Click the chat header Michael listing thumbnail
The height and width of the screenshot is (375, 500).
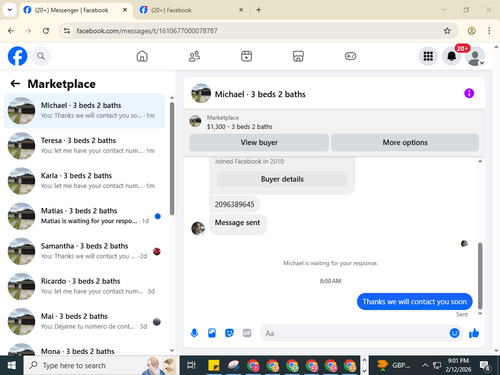coord(201,93)
